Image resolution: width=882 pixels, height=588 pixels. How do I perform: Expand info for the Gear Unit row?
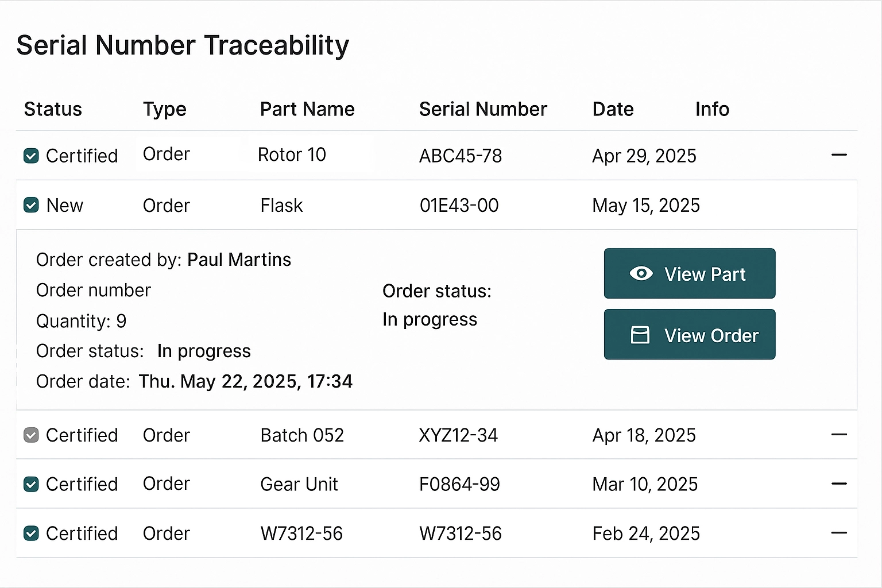[x=839, y=484]
